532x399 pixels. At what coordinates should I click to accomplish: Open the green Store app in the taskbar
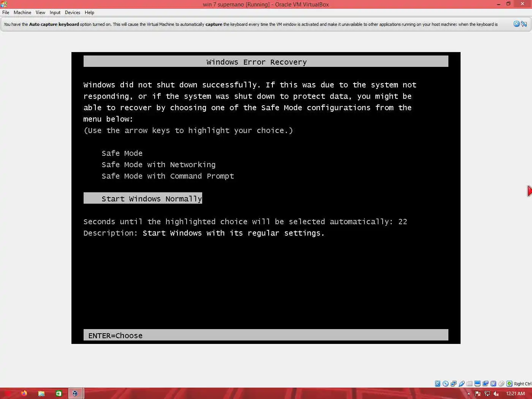(59, 393)
